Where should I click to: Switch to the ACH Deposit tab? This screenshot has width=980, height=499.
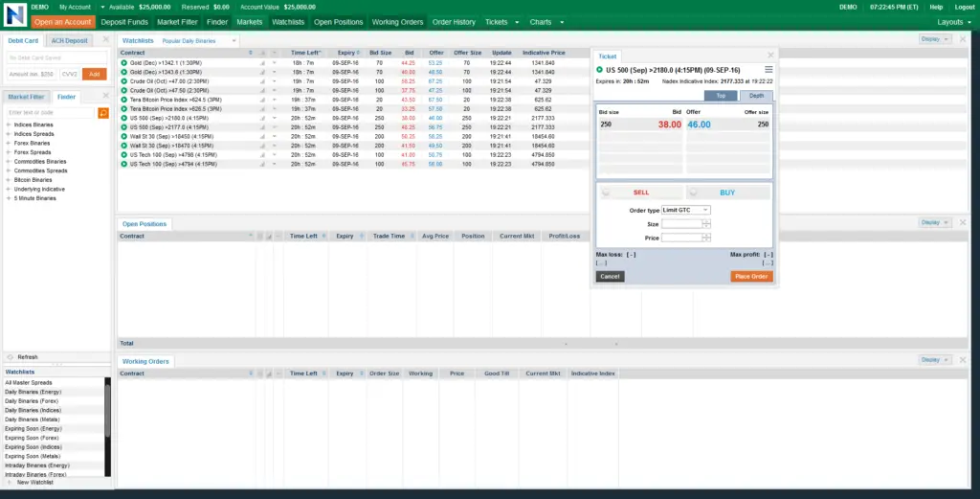tap(69, 40)
